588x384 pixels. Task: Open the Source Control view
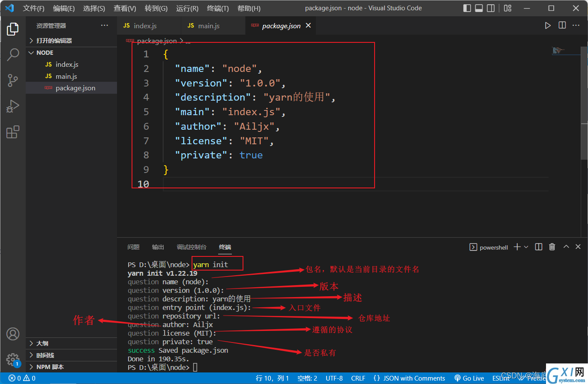[x=13, y=80]
